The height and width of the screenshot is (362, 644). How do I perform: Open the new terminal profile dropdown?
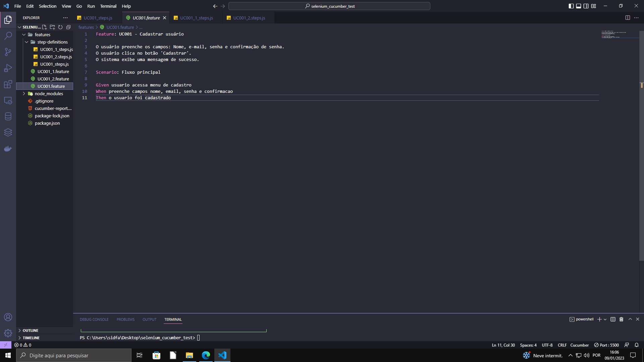(x=605, y=319)
